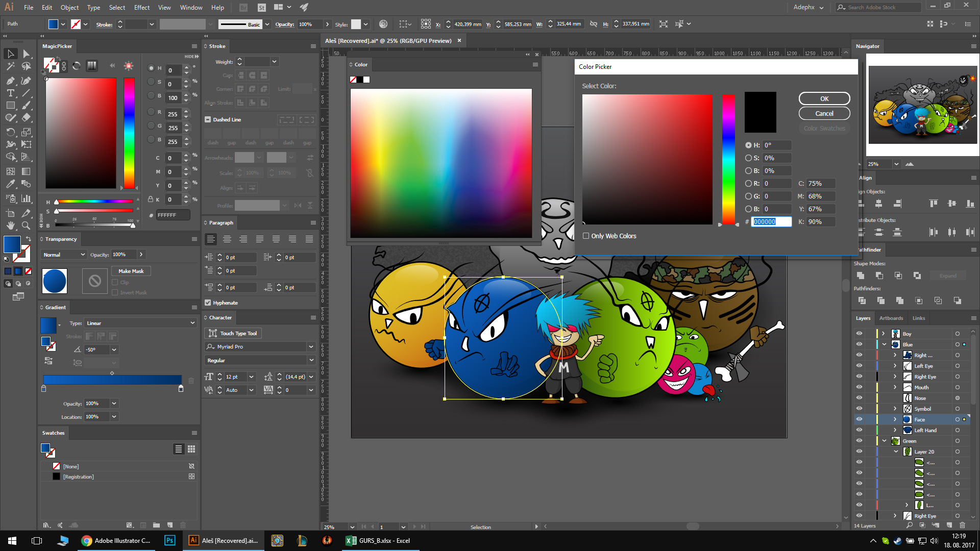980x551 pixels.
Task: Click the Rotate tool icon
Action: pyautogui.click(x=9, y=131)
